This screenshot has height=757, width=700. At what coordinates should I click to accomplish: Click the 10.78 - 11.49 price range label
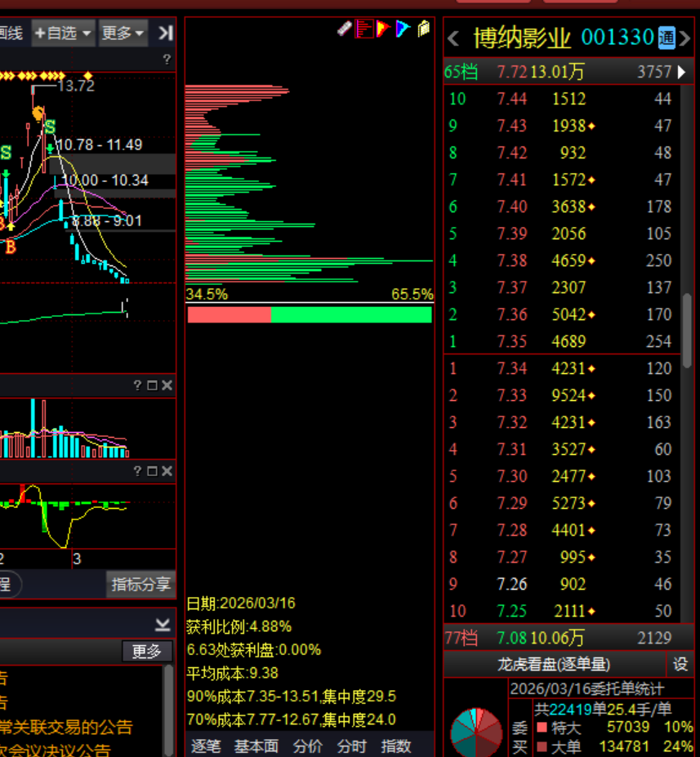click(x=100, y=145)
